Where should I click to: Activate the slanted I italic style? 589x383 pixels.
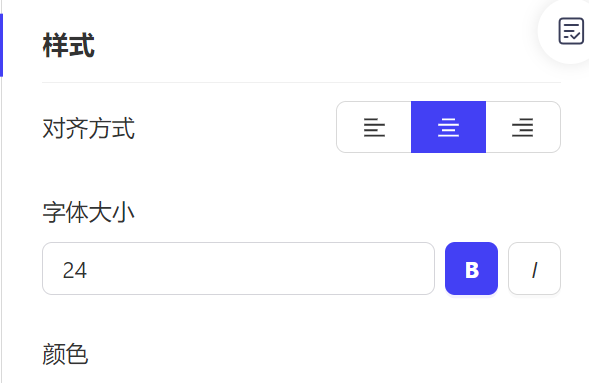click(535, 270)
